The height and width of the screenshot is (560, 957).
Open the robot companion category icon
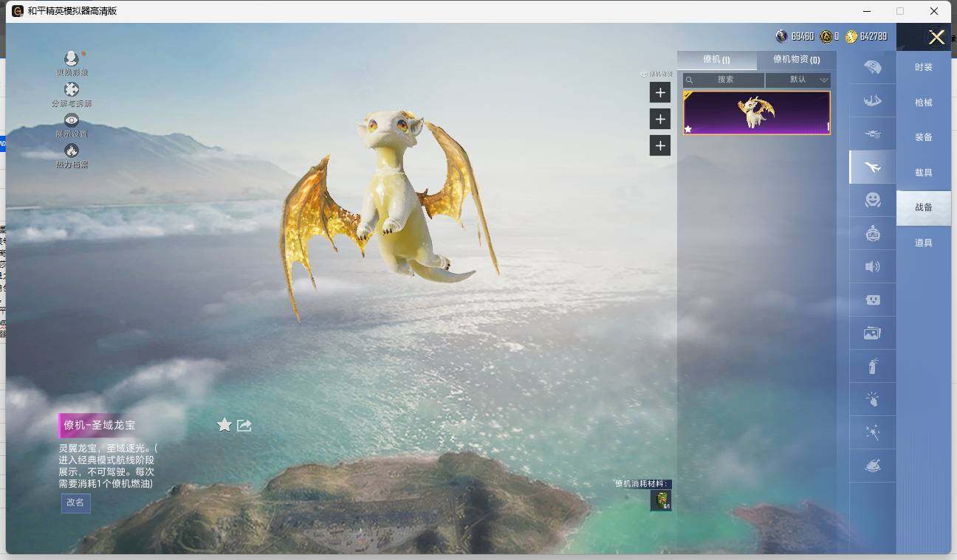click(x=872, y=234)
